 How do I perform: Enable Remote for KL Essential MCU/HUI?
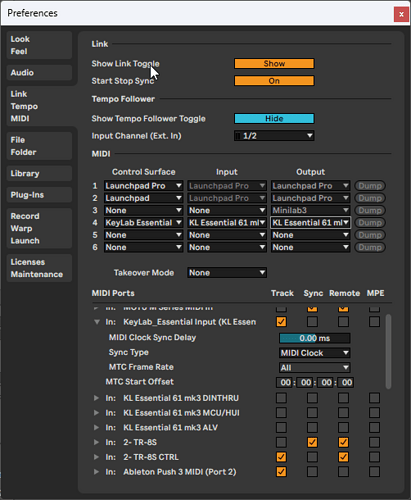click(343, 413)
